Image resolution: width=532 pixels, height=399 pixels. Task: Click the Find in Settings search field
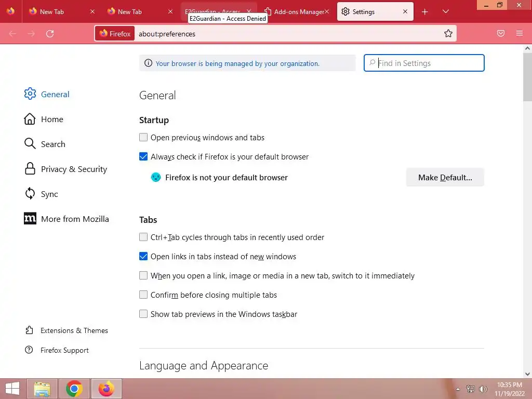point(424,63)
